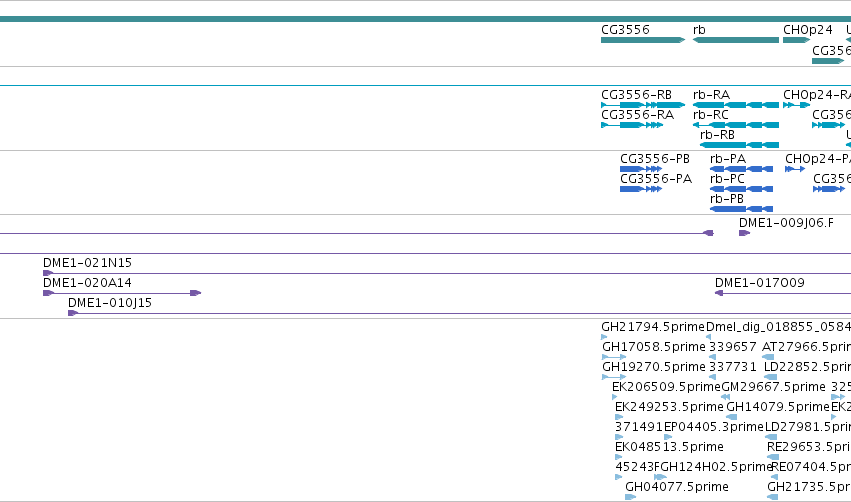Click the GH14079.5prime EST label

pos(778,407)
